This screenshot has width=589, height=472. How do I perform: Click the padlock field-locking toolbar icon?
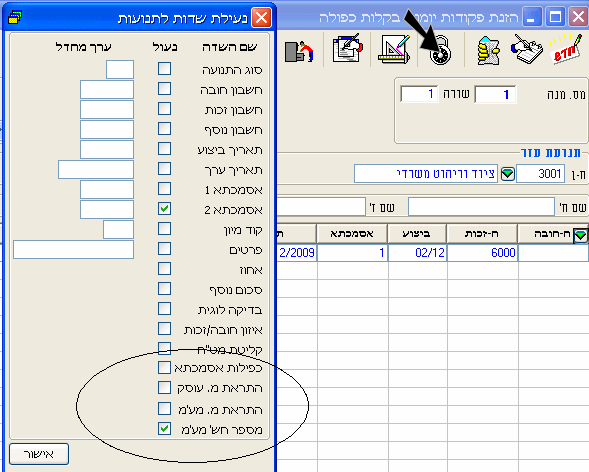440,51
